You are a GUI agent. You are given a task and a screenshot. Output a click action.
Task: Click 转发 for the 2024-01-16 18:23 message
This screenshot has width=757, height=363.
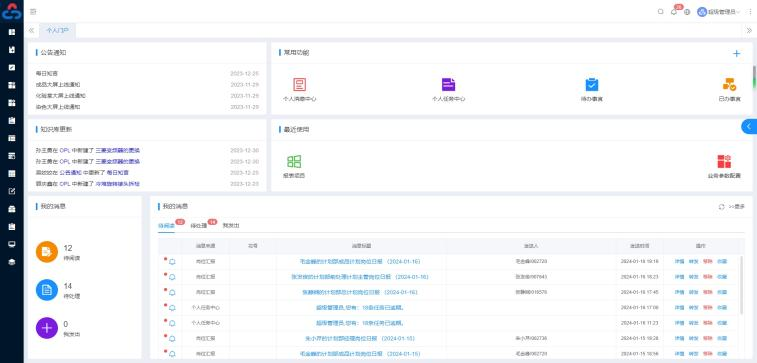[x=693, y=277]
